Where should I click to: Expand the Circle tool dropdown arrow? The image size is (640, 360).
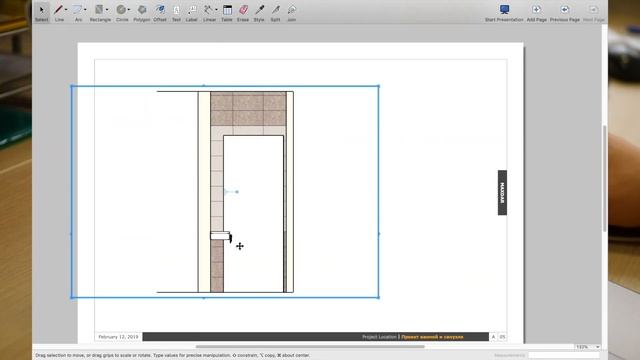tap(129, 10)
